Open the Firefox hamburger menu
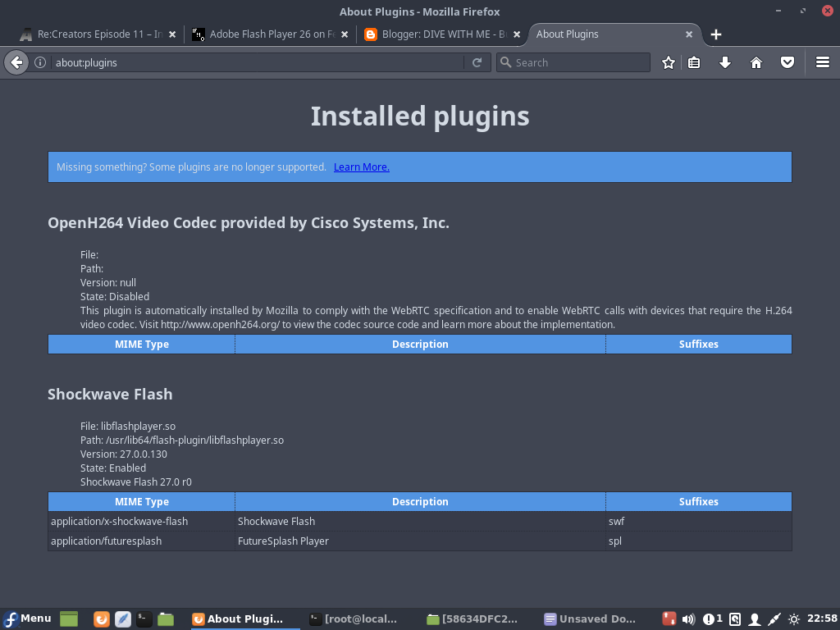840x630 pixels. pos(822,62)
